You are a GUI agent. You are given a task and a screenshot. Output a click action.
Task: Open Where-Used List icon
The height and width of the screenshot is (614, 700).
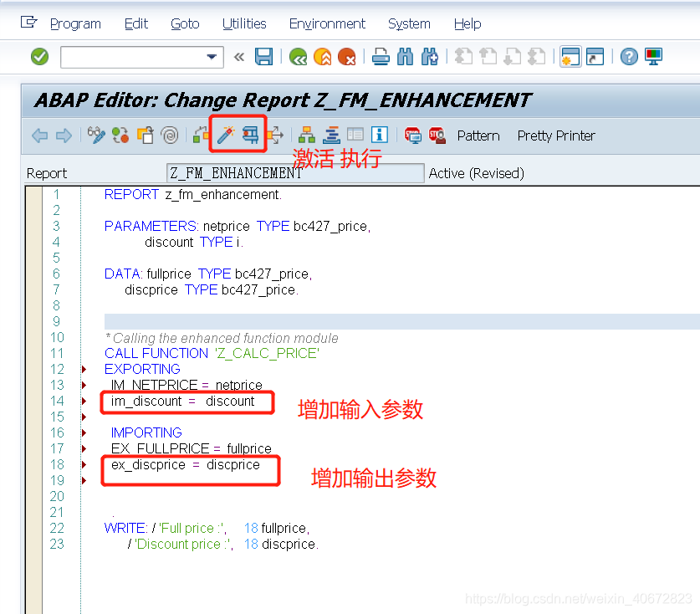tap(275, 135)
